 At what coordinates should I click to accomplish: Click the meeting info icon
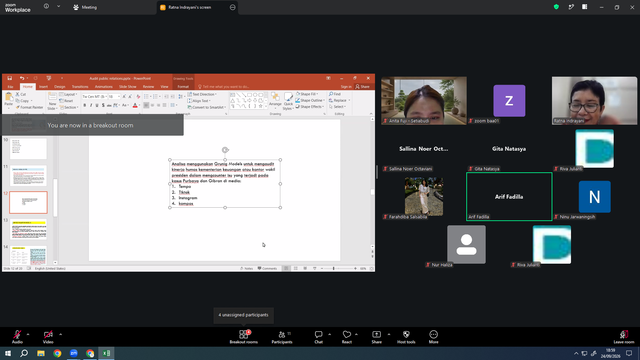(46, 7)
